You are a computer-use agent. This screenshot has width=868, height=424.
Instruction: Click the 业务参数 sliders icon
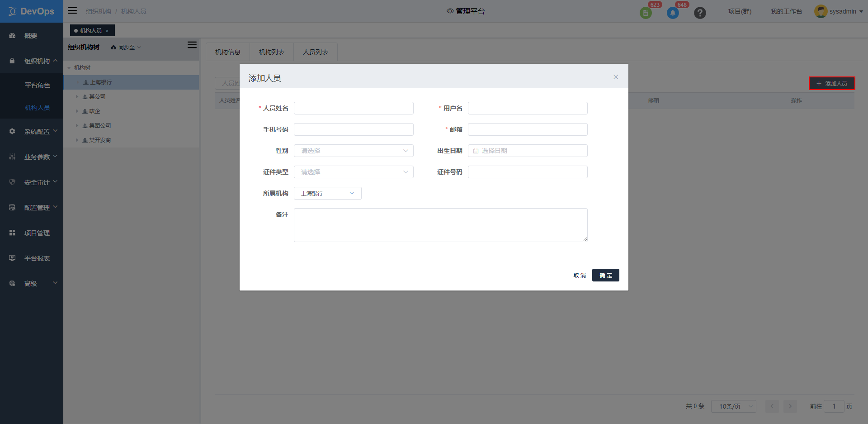pyautogui.click(x=12, y=157)
